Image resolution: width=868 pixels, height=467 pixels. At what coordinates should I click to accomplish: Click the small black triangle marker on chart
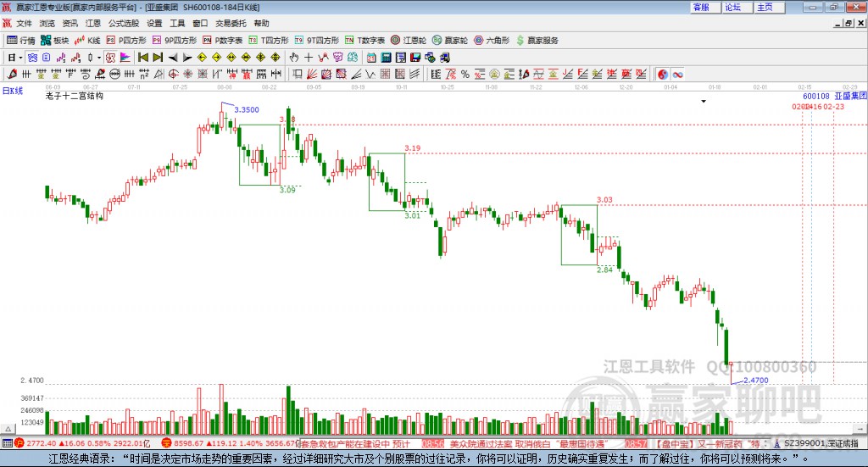704,101
